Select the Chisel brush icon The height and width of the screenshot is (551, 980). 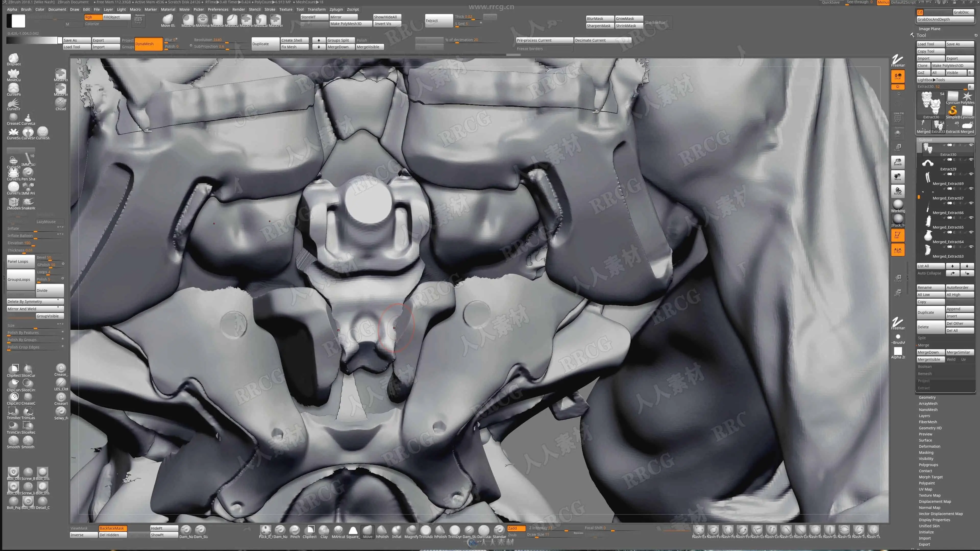click(x=60, y=103)
